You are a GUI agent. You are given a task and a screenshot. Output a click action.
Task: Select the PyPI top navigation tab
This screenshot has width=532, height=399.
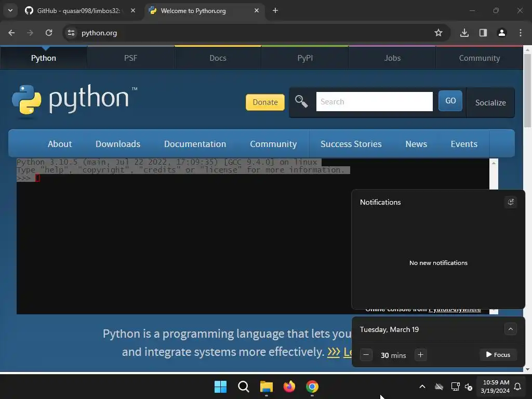click(x=305, y=58)
